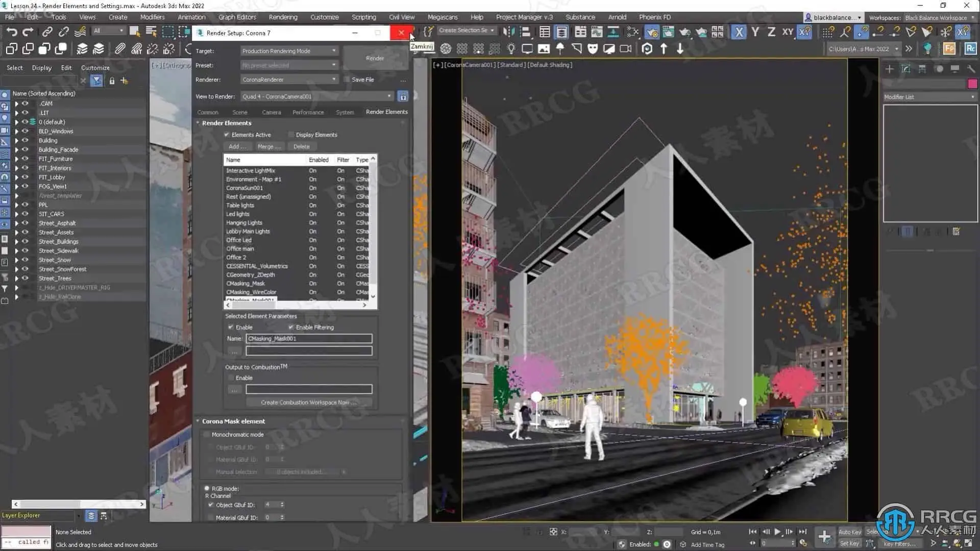Screen dimensions: 980x551
Task: Open Render Setup via teapot-gear icon
Action: coord(652,32)
